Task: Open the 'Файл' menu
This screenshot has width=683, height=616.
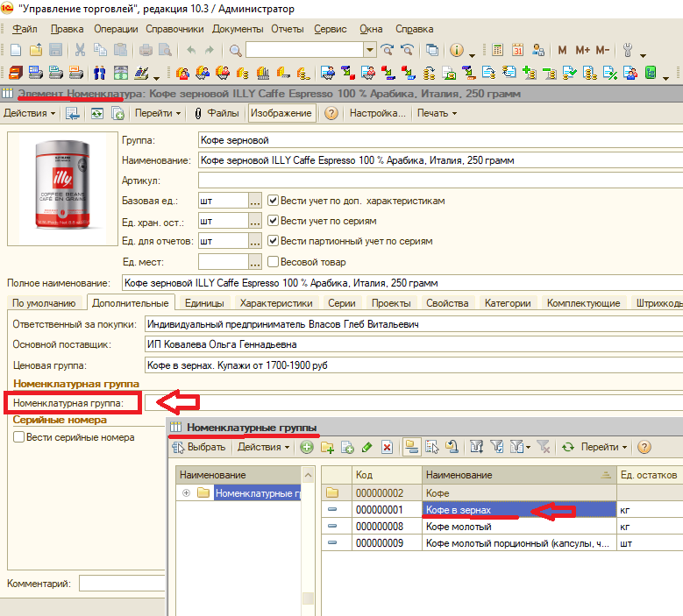Action: coord(25,29)
